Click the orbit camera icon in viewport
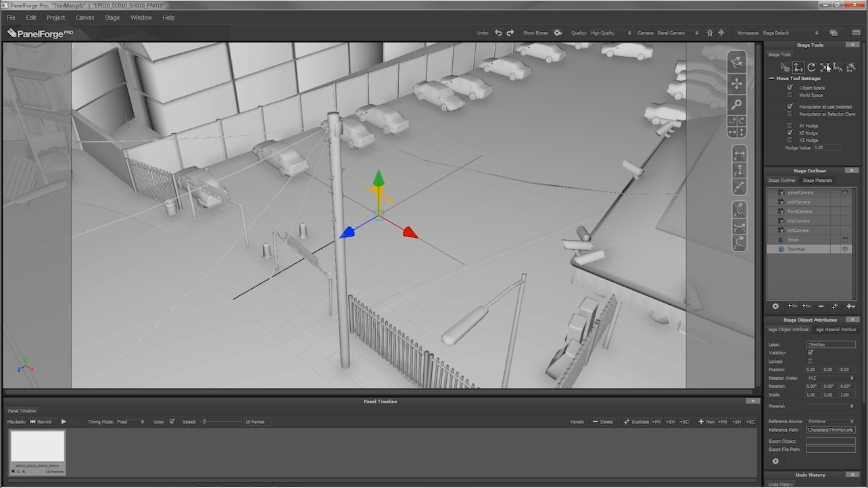 coord(737,62)
